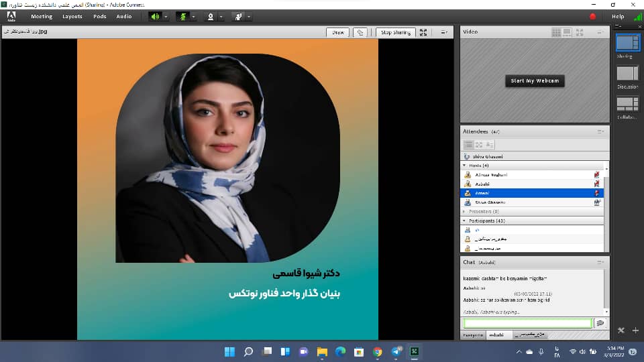Switch to the Everyone chat tab

pyautogui.click(x=473, y=335)
